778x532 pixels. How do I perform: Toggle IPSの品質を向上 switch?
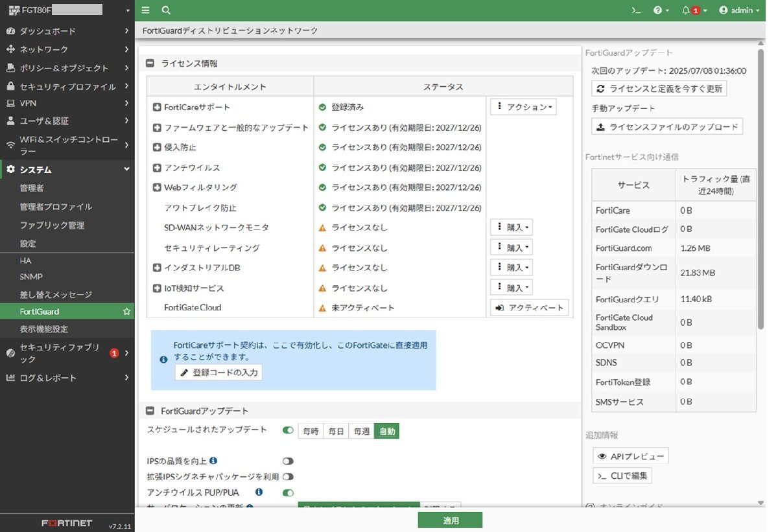click(288, 461)
